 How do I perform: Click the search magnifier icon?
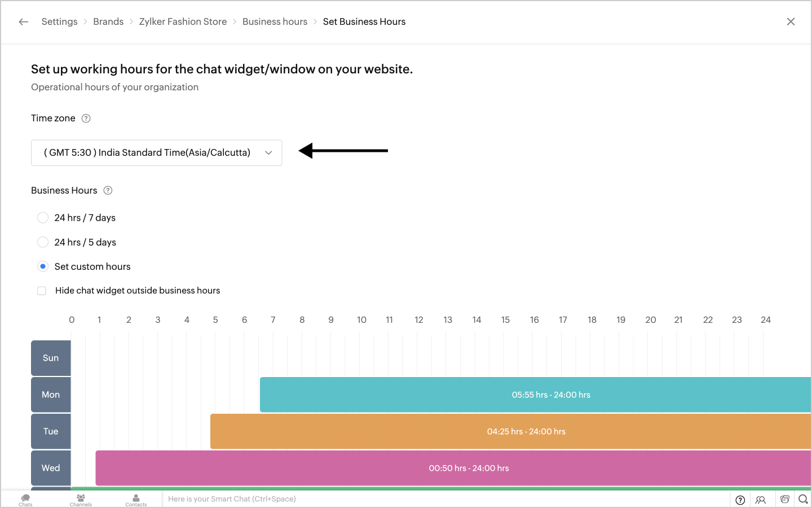coord(803,499)
